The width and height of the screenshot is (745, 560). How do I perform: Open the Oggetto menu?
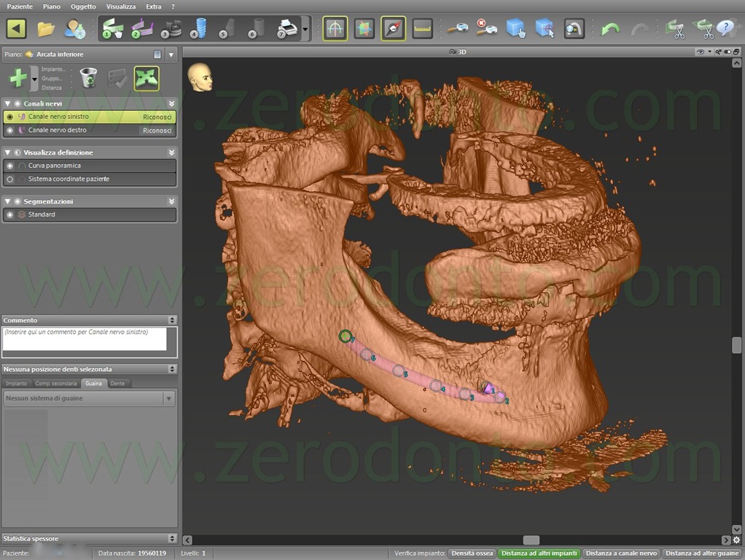[x=83, y=6]
